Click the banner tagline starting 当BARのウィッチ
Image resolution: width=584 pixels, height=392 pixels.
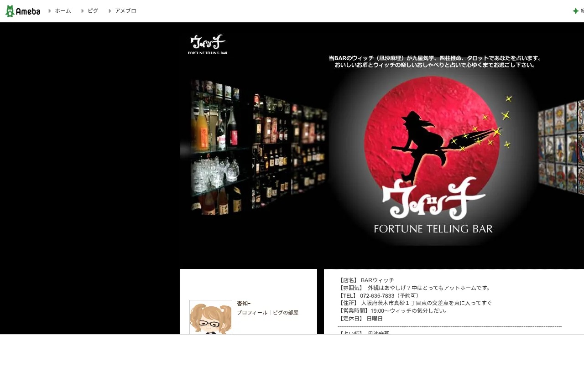click(x=435, y=58)
